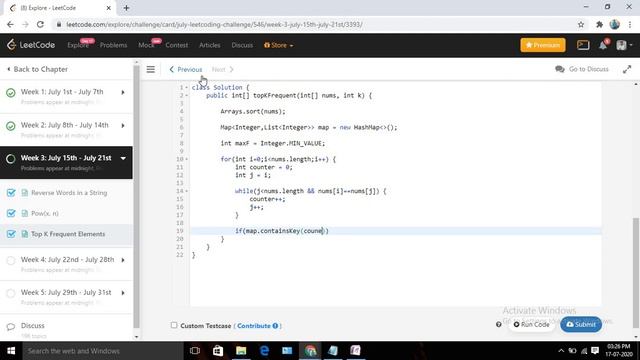Fold the while loop on line 14
The image size is (640, 360).
point(187,191)
